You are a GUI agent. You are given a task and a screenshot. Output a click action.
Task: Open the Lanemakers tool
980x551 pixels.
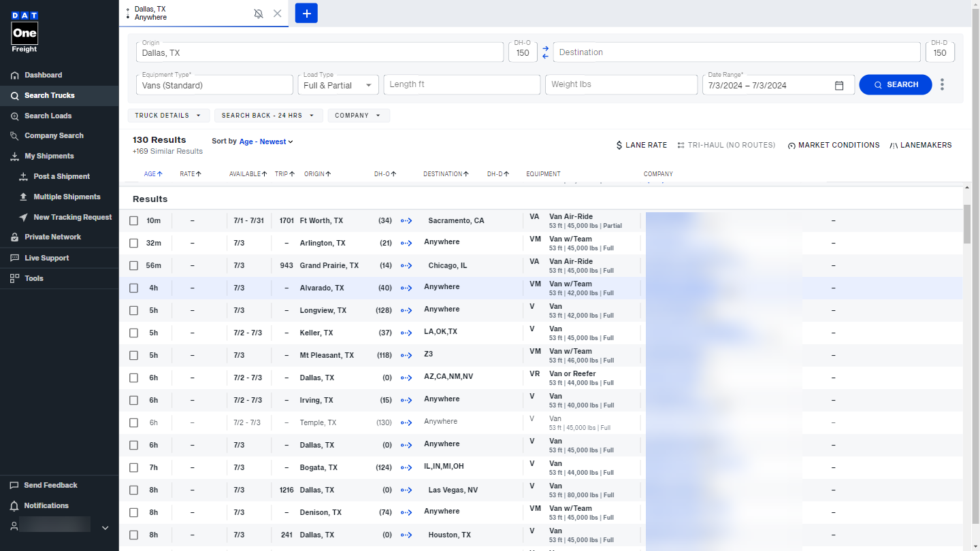[920, 145]
